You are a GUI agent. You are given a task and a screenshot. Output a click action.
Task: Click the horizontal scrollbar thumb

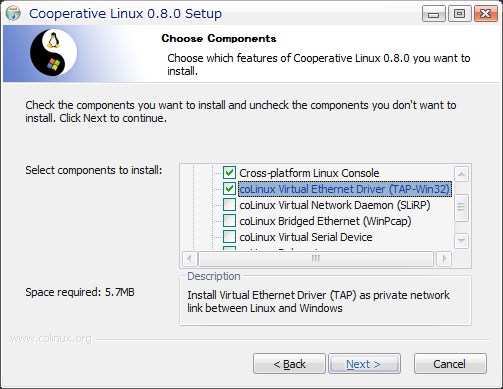pyautogui.click(x=316, y=259)
